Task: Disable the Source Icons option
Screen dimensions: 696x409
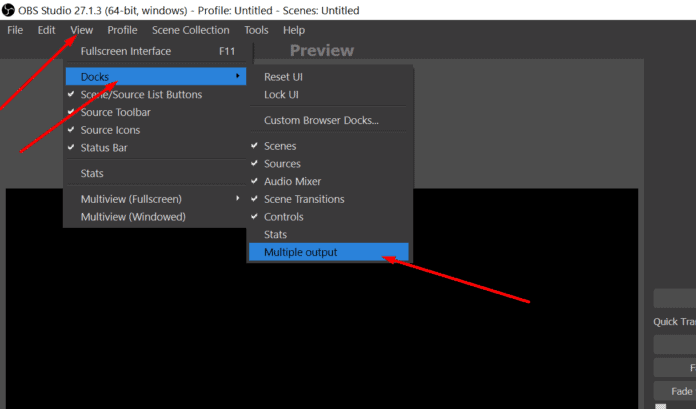Action: point(110,130)
